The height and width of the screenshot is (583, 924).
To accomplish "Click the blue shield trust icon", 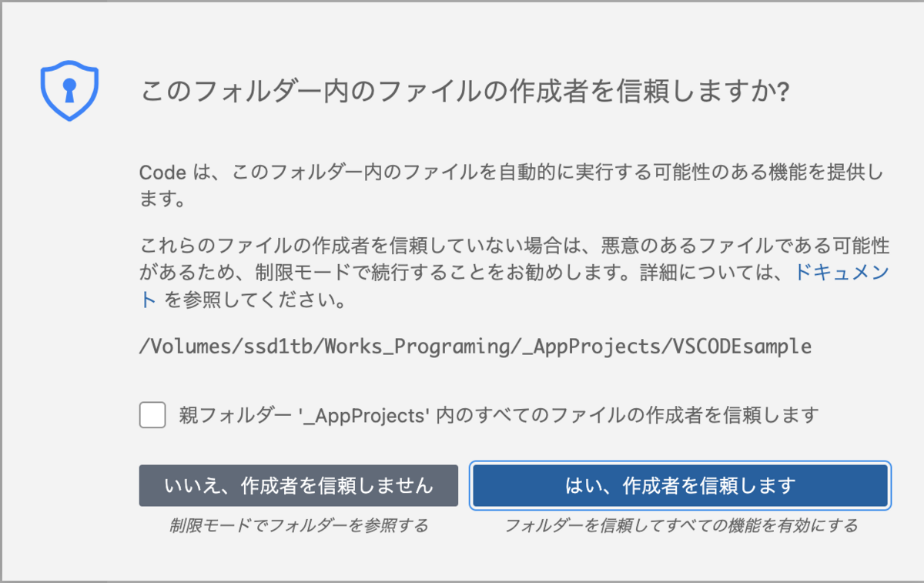I will click(x=69, y=91).
